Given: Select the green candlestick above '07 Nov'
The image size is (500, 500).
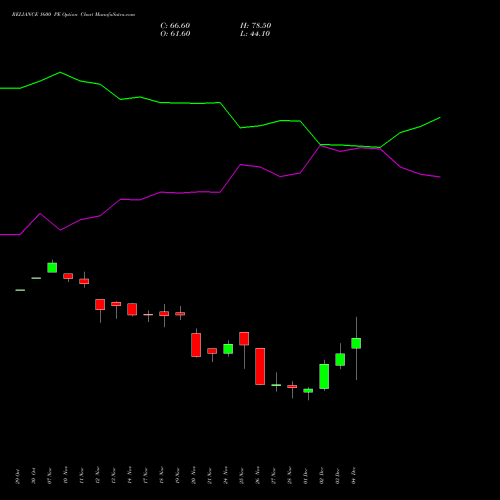Looking at the screenshot, I should (52, 267).
